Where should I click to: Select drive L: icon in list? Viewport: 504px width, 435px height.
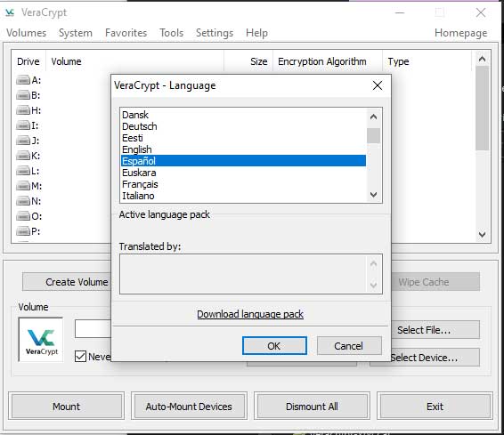[x=23, y=171]
